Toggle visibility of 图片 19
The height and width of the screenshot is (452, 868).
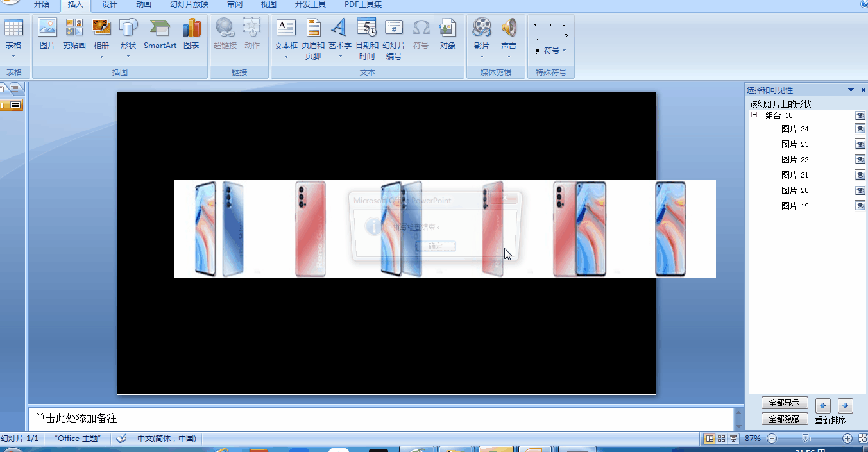click(x=860, y=206)
